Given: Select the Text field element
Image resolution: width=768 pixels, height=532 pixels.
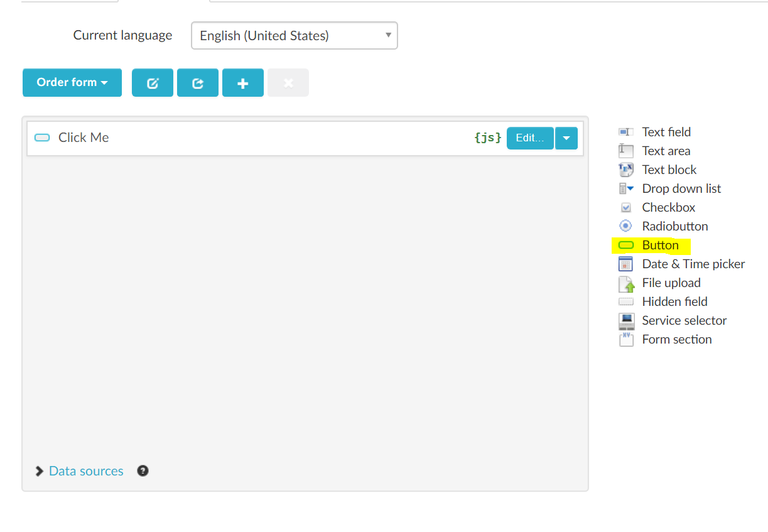Looking at the screenshot, I should click(666, 132).
